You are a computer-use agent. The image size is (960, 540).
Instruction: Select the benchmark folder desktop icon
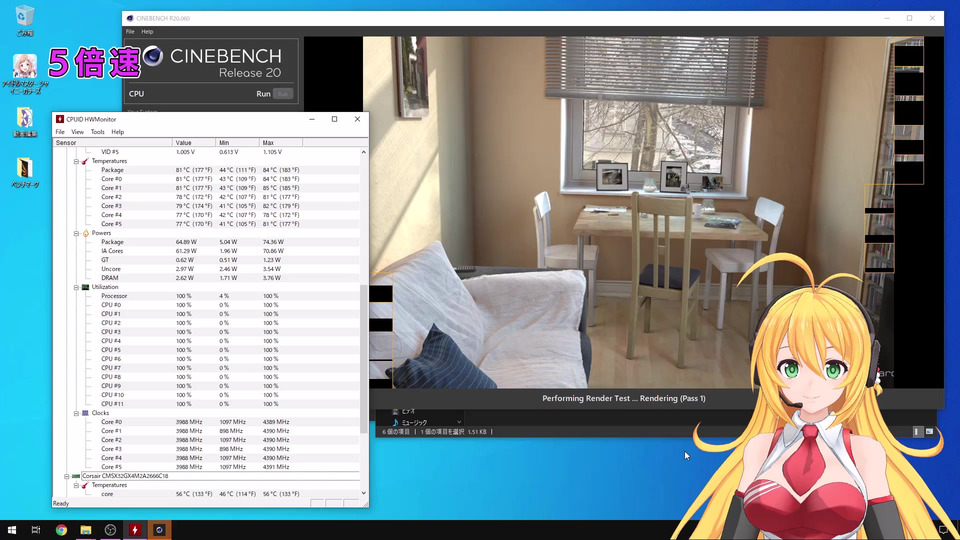click(25, 173)
